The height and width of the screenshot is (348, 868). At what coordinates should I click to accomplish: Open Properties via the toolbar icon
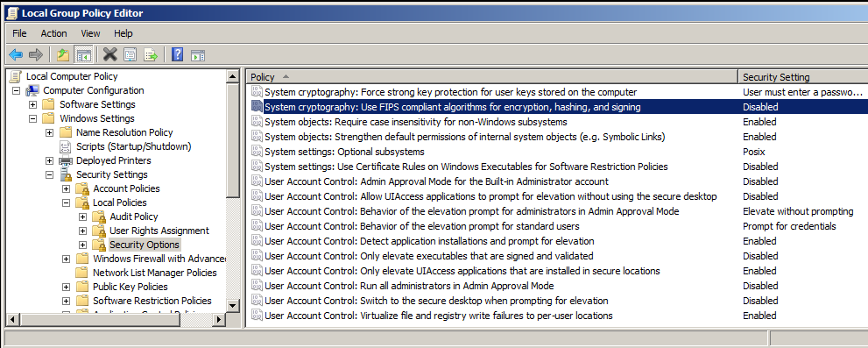131,54
